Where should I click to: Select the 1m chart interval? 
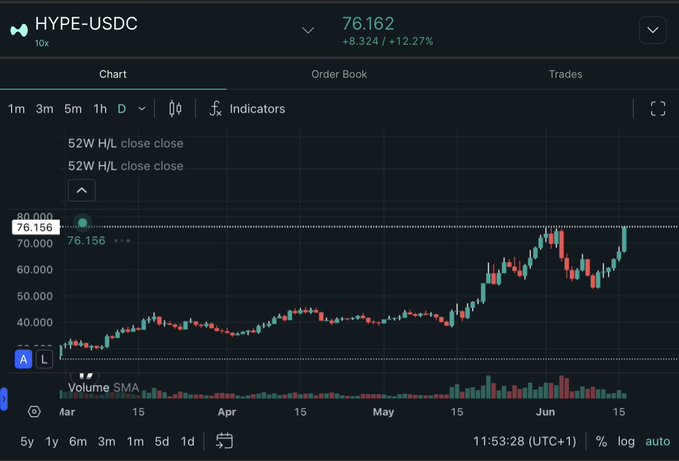16,109
